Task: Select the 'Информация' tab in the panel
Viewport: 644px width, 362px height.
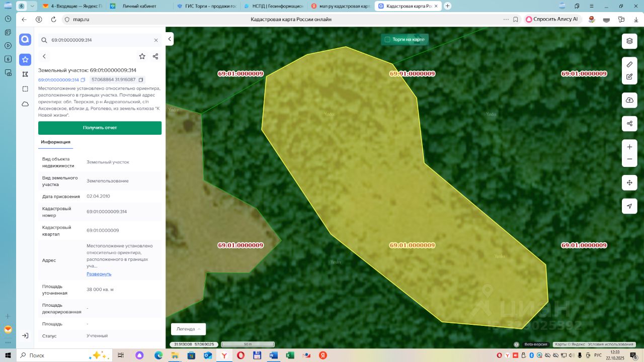Action: (x=56, y=142)
